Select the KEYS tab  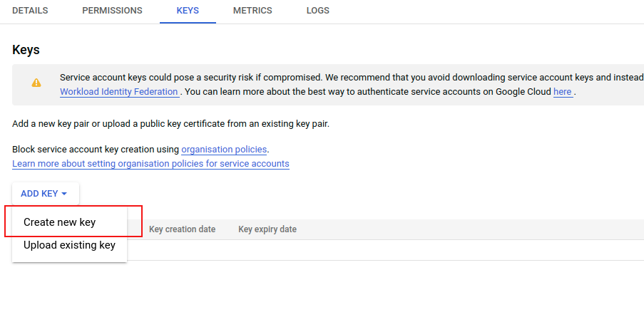[188, 11]
